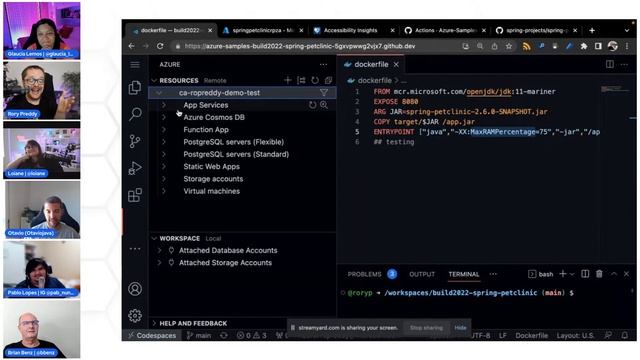Open the Search view in activity bar

tap(135, 114)
